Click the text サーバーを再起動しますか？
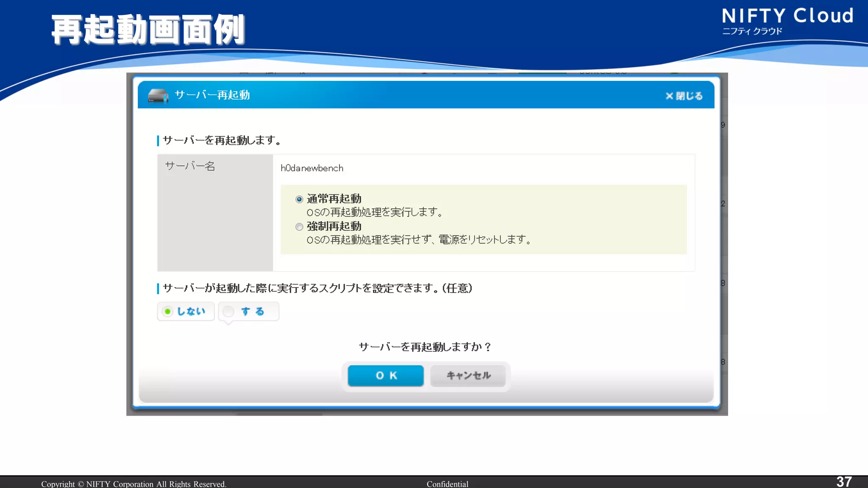 point(425,347)
